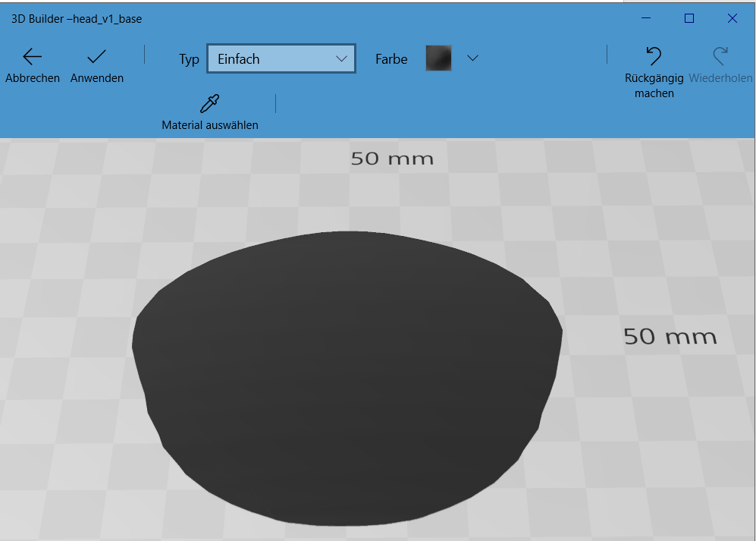Maximize the 3D Builder window
The width and height of the screenshot is (756, 541).
pyautogui.click(x=689, y=18)
